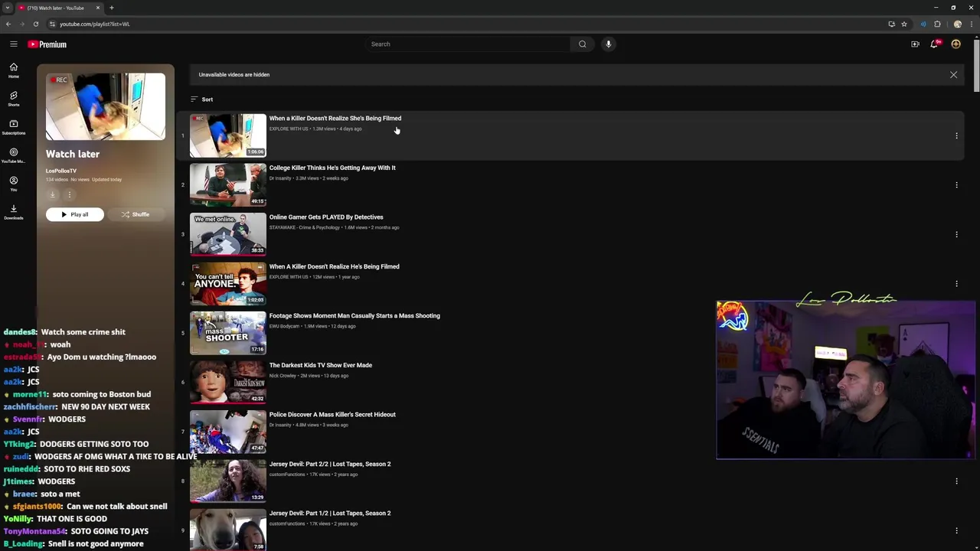Open Jersey Devil Part 2/2 thumbnail
This screenshot has width=980, height=551.
(228, 481)
